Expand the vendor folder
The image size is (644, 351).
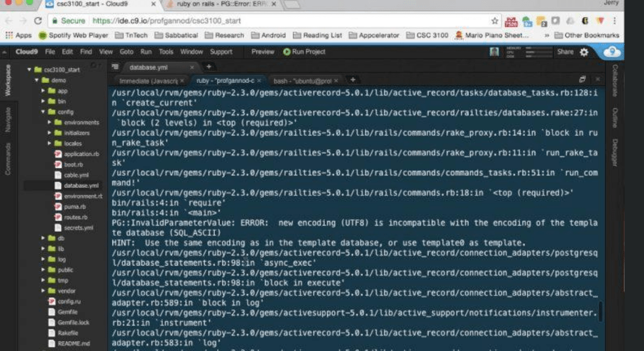click(x=43, y=291)
